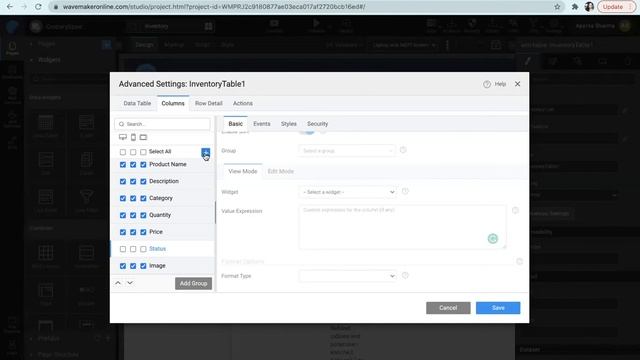Select the Product Name column row

click(x=162, y=164)
